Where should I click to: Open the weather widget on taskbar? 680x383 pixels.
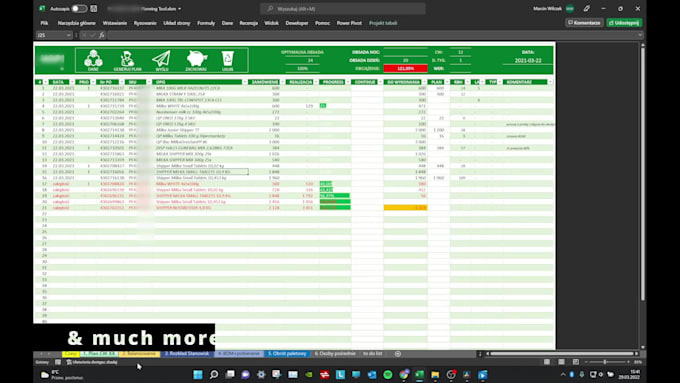coord(62,375)
